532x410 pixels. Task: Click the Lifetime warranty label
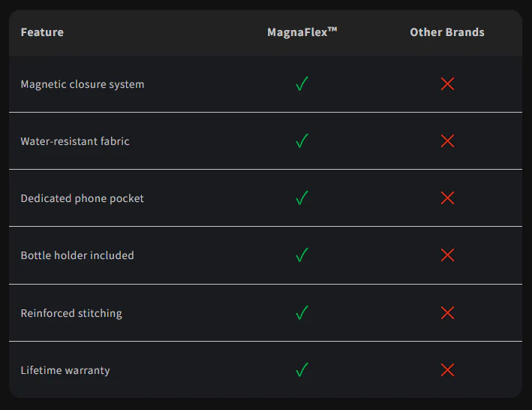pos(65,370)
